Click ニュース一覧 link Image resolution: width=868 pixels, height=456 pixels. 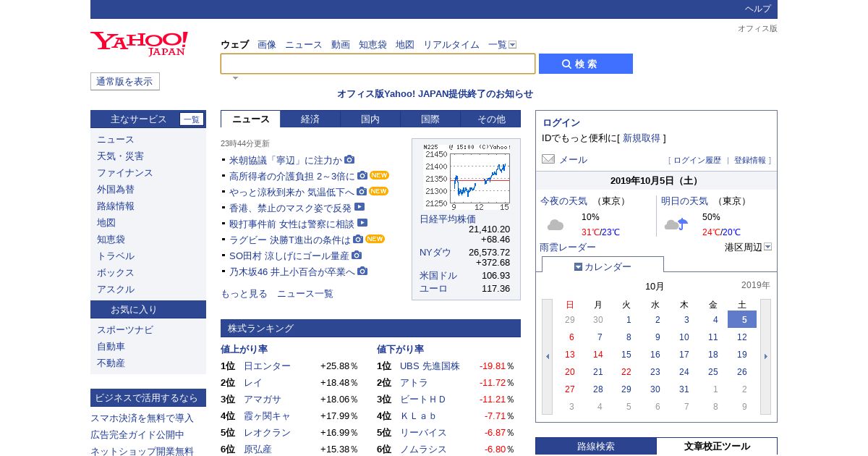click(305, 294)
